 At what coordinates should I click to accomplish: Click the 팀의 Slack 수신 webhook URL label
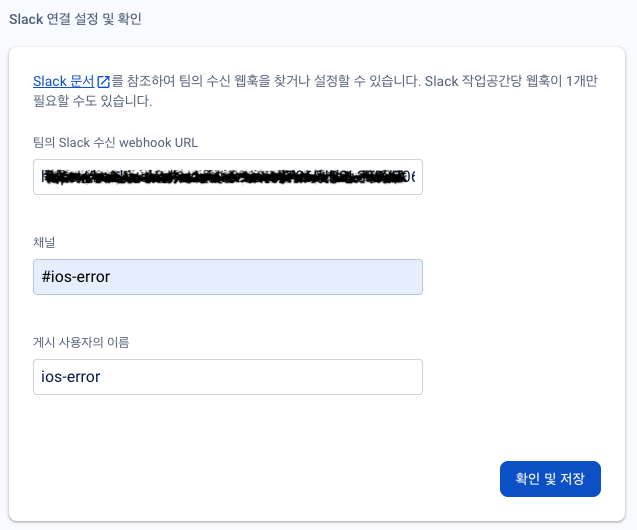click(115, 143)
